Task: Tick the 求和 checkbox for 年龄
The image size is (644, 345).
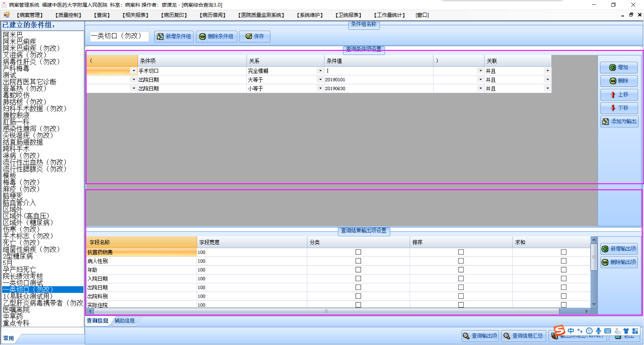Action: [x=563, y=270]
